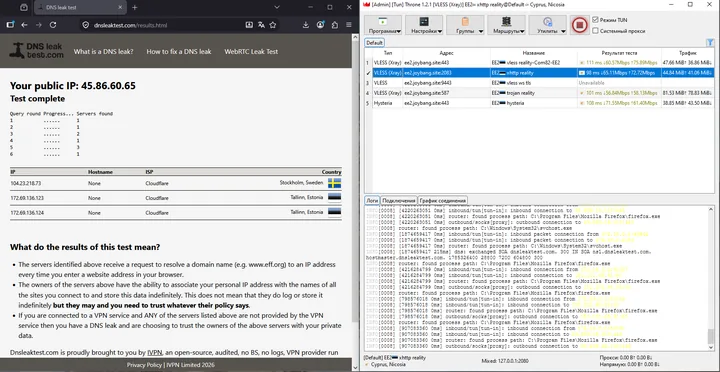Go forward in Firefox
This screenshot has width=720, height=372.
click(39, 25)
